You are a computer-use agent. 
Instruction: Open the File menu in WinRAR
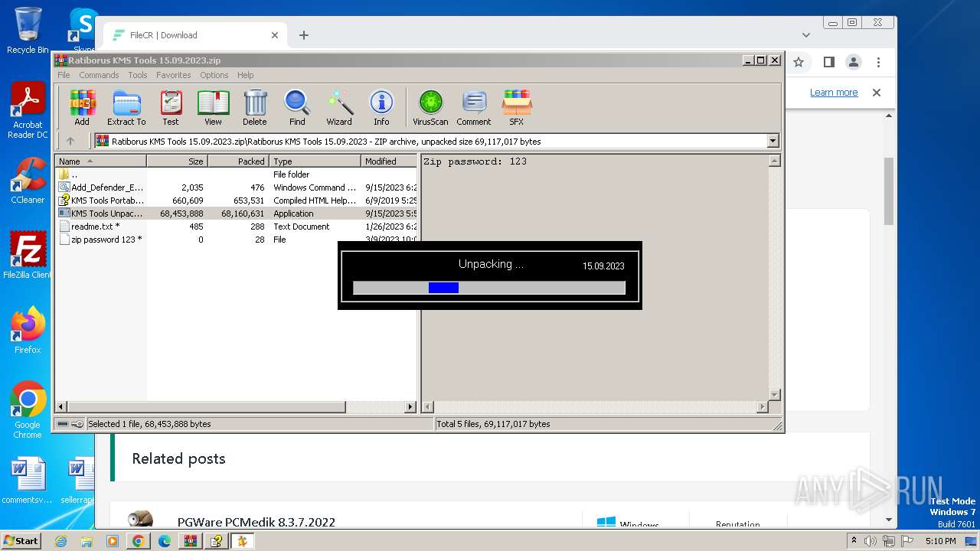[x=64, y=75]
